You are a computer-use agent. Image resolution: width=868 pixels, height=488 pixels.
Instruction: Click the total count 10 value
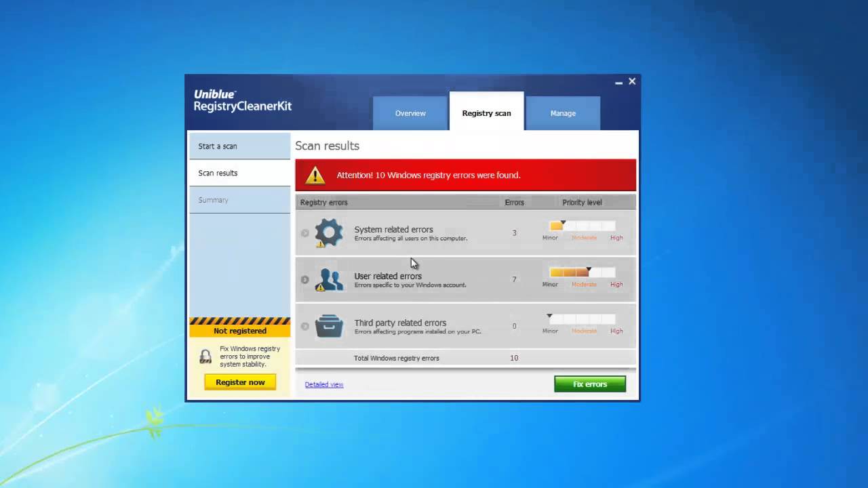tap(514, 358)
